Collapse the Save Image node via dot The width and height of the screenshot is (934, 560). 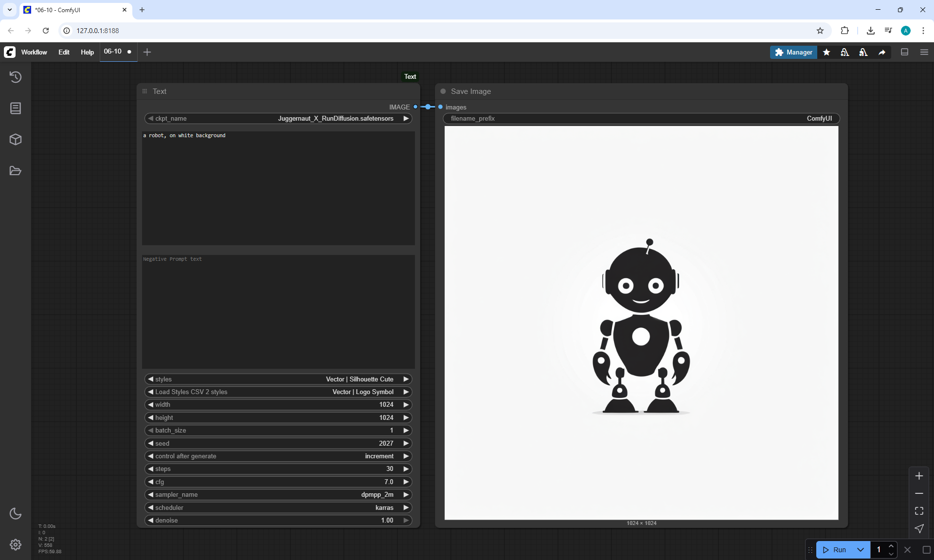pos(443,91)
